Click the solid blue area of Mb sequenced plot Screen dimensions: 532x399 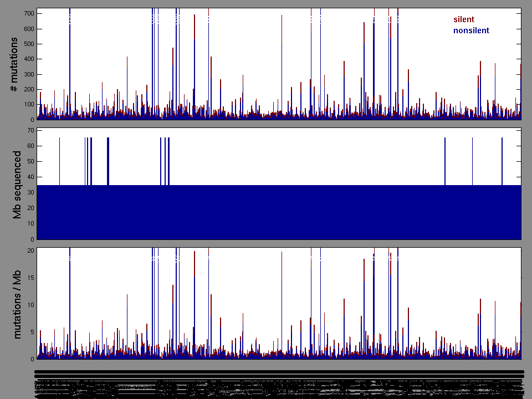277,213
